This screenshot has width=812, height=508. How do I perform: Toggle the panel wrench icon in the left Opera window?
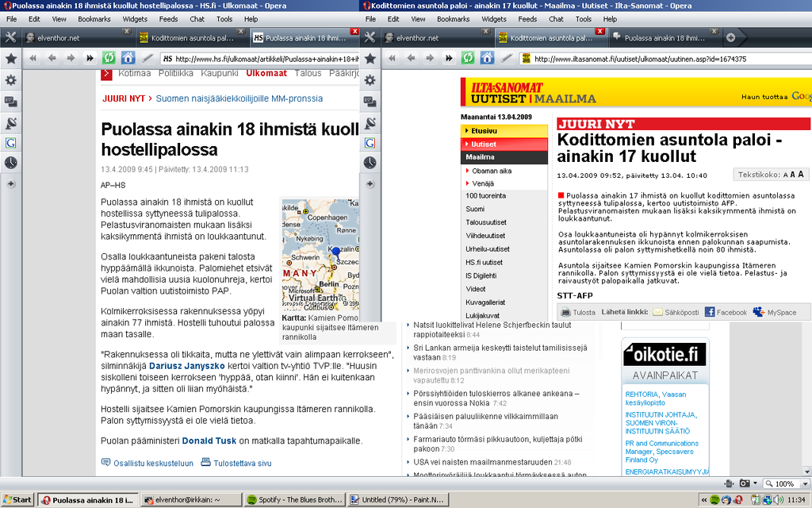click(10, 37)
